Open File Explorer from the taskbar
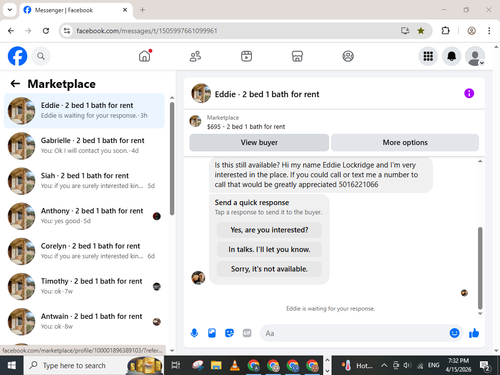The width and height of the screenshot is (500, 375). 216,365
